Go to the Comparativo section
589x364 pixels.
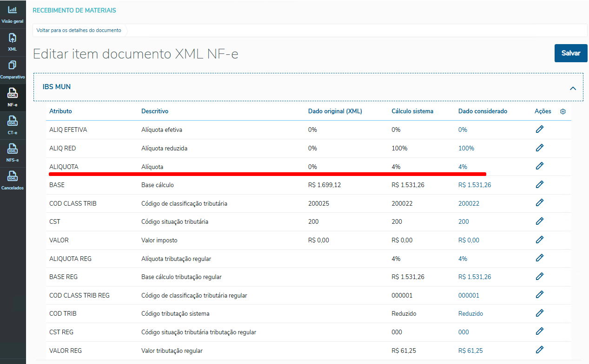pyautogui.click(x=13, y=70)
